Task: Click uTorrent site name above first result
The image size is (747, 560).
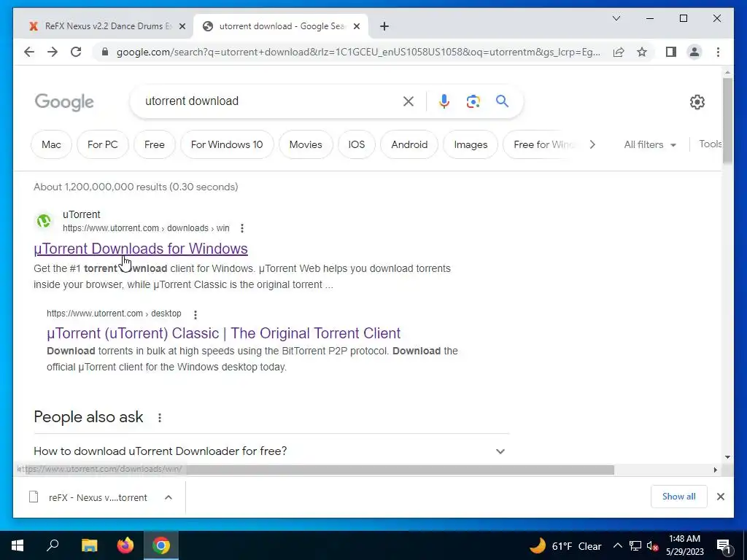Action: (x=82, y=214)
